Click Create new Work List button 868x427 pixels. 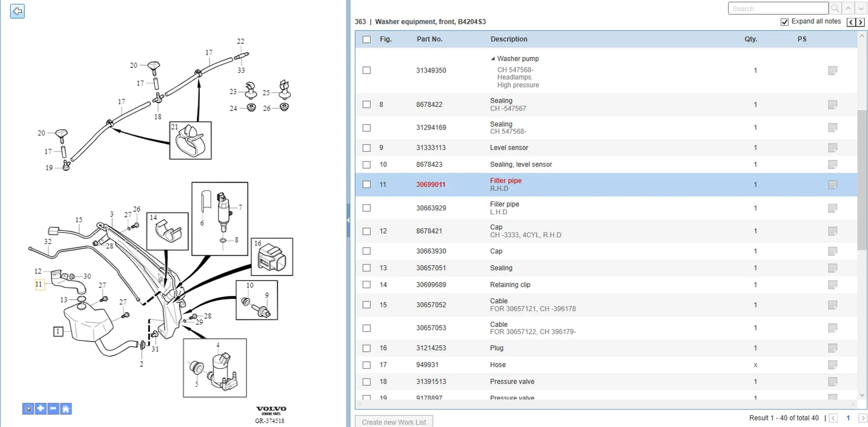pyautogui.click(x=394, y=422)
